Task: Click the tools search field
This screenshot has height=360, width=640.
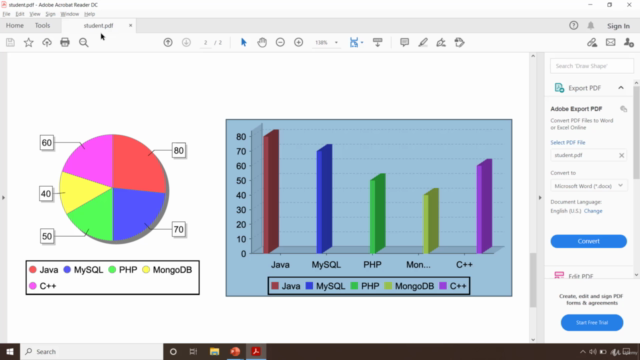Action: click(x=592, y=66)
